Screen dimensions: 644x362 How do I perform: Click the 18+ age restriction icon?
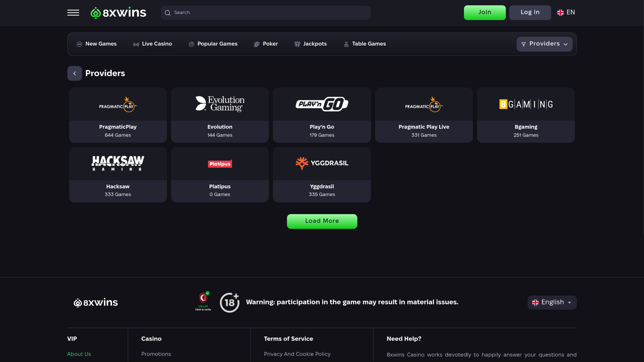point(230,302)
